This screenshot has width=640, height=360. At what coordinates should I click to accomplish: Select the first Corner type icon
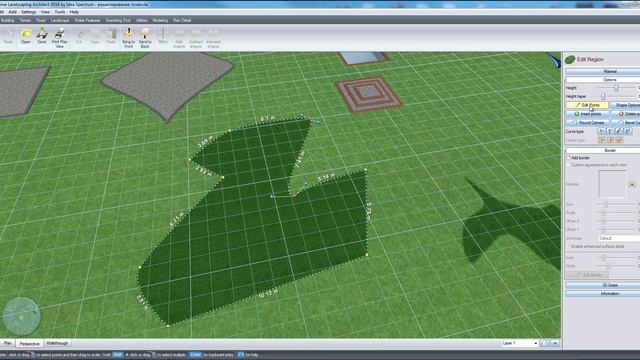[602, 140]
